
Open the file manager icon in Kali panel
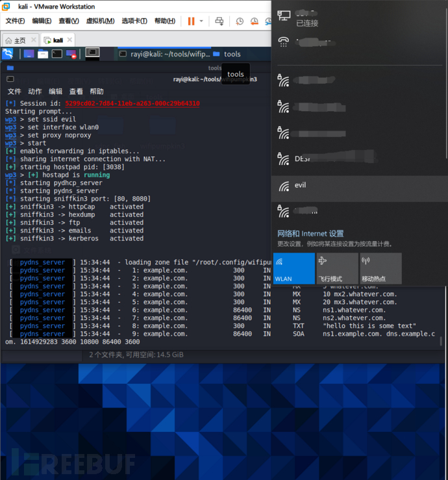[43, 54]
